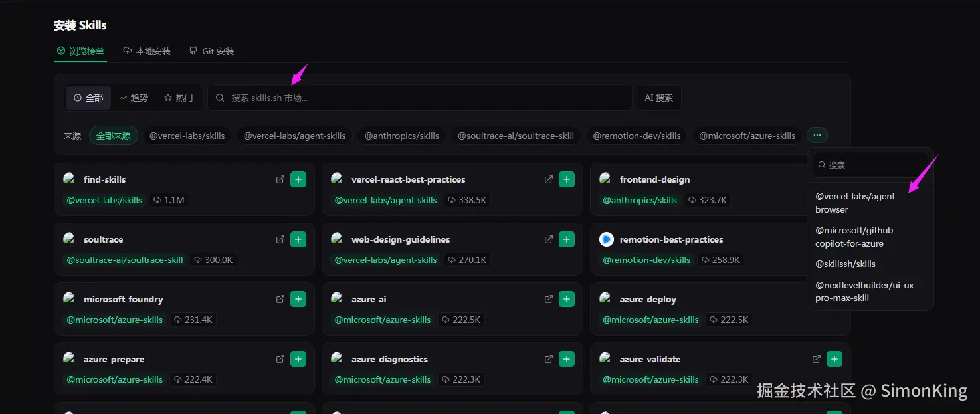980x414 pixels.
Task: Install the find-skills skill with plus button
Action: [x=298, y=179]
